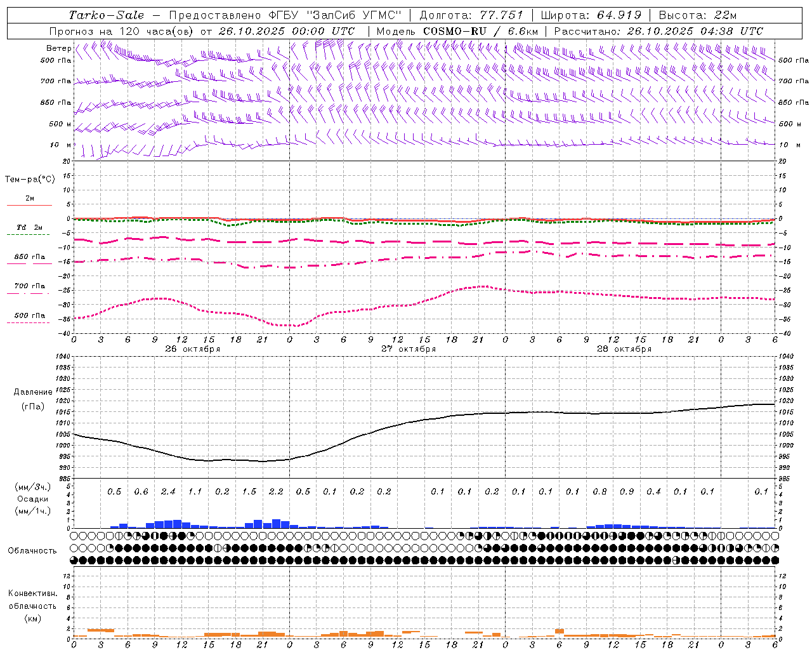Click the 2.2 precipitation amount
The width and height of the screenshot is (812, 650).
[x=276, y=492]
